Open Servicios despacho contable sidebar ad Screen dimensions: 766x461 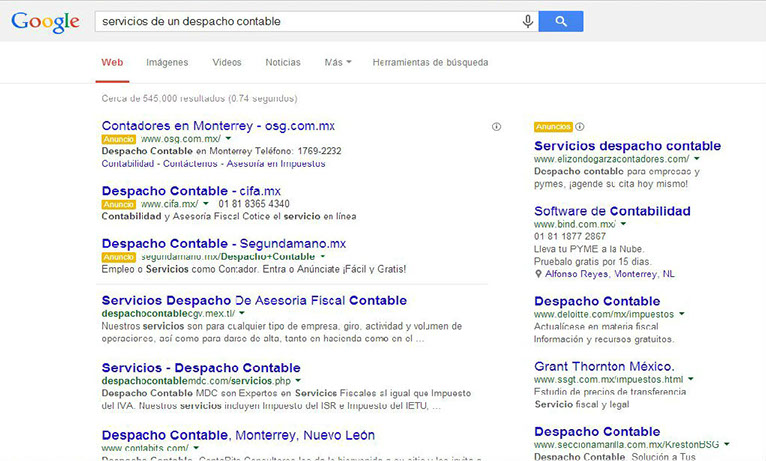(x=628, y=146)
